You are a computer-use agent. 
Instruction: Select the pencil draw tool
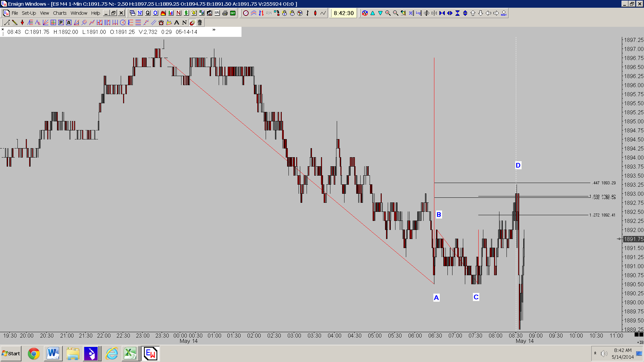click(x=14, y=22)
